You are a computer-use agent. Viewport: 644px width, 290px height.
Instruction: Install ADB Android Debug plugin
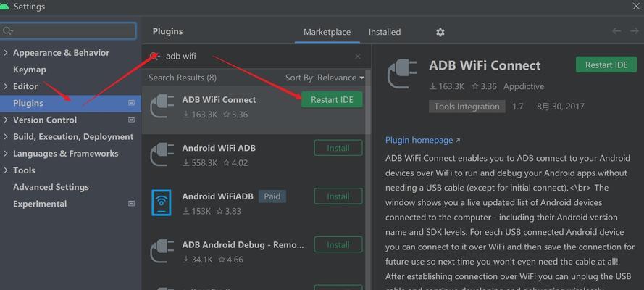pyautogui.click(x=338, y=245)
